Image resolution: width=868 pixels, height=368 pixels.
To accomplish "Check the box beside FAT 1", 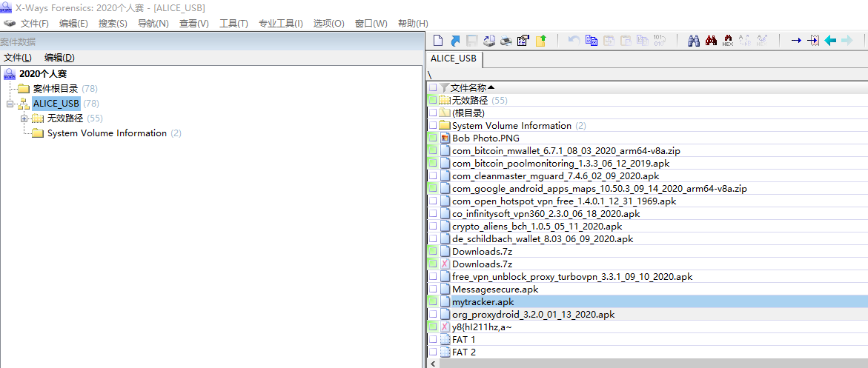I will pos(433,340).
